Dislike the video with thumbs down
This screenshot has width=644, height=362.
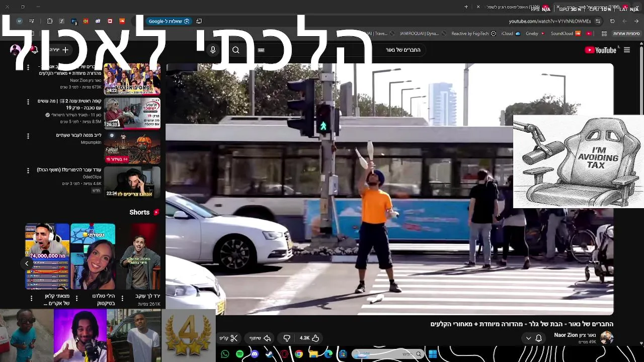click(x=287, y=338)
